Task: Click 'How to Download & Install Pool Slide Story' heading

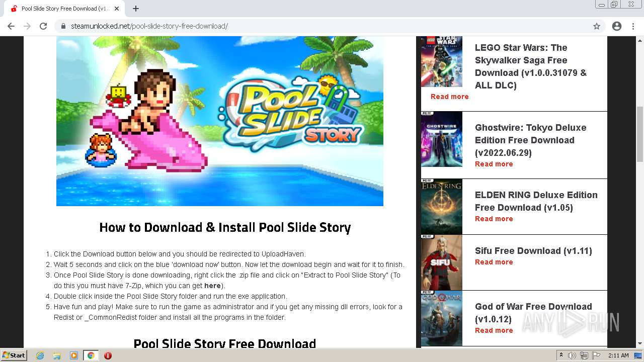Action: tap(225, 227)
